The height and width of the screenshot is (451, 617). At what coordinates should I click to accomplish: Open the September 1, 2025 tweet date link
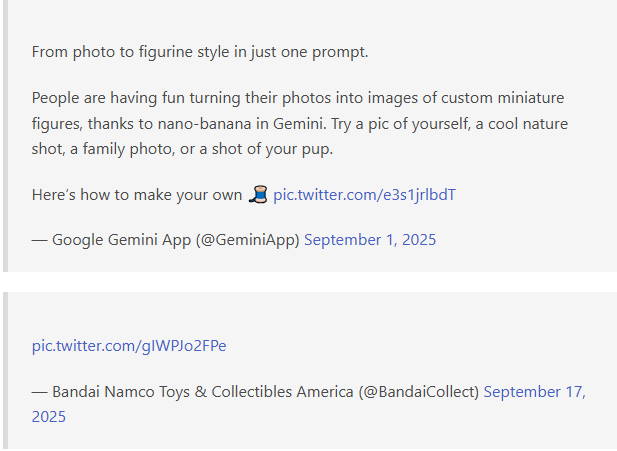click(x=370, y=240)
